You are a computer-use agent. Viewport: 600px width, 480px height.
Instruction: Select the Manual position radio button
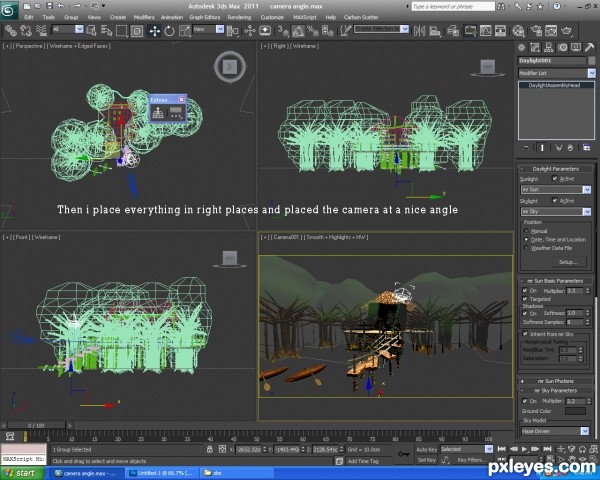526,231
